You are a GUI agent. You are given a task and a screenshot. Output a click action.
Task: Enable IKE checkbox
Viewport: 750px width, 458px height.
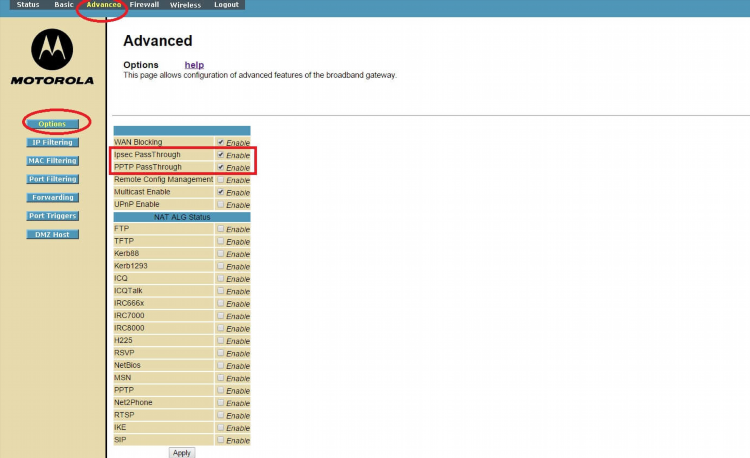click(x=221, y=427)
